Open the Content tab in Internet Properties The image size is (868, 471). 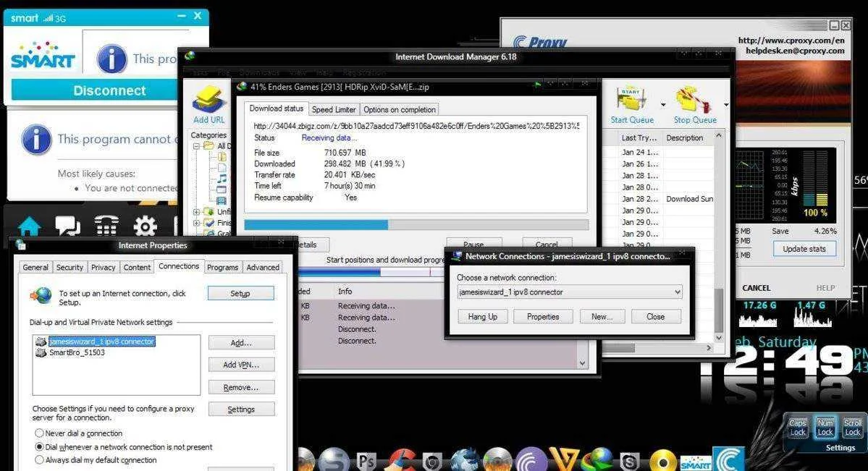coord(137,267)
